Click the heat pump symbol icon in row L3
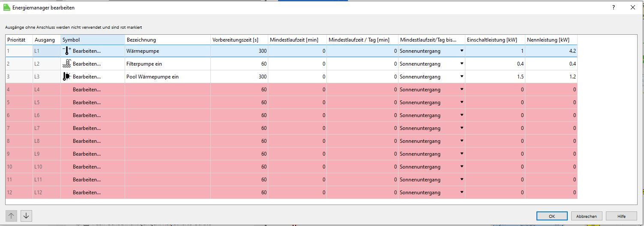 pyautogui.click(x=67, y=76)
